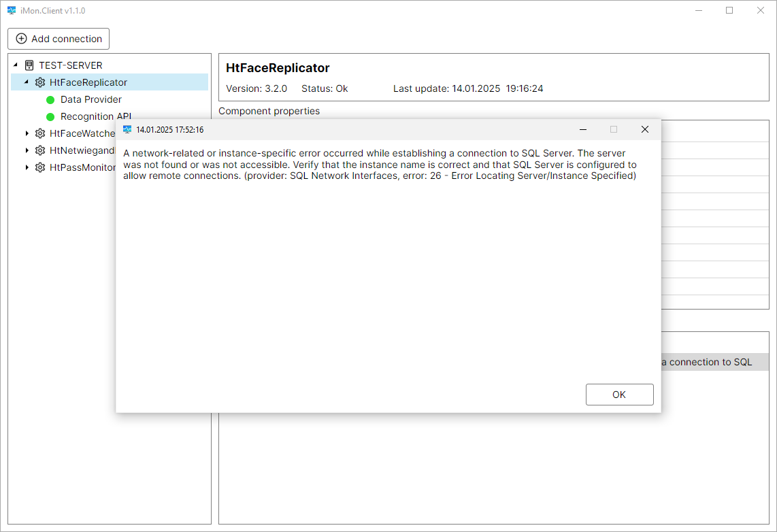Screen dimensions: 777x532
Task: Click the HtFaceWatcher gear icon
Action: pos(40,133)
